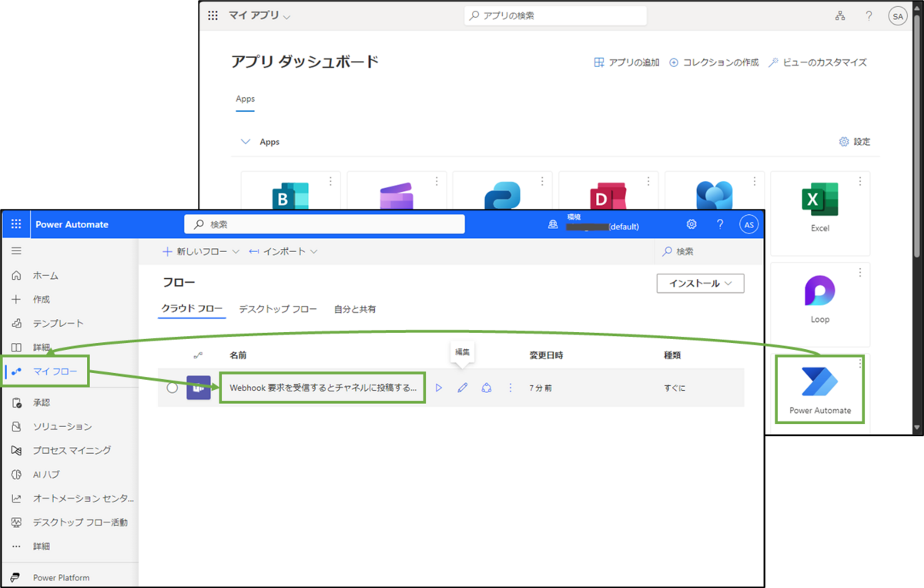Screen dimensions: 924x588
Task: Open the Install dropdown button
Action: [701, 284]
